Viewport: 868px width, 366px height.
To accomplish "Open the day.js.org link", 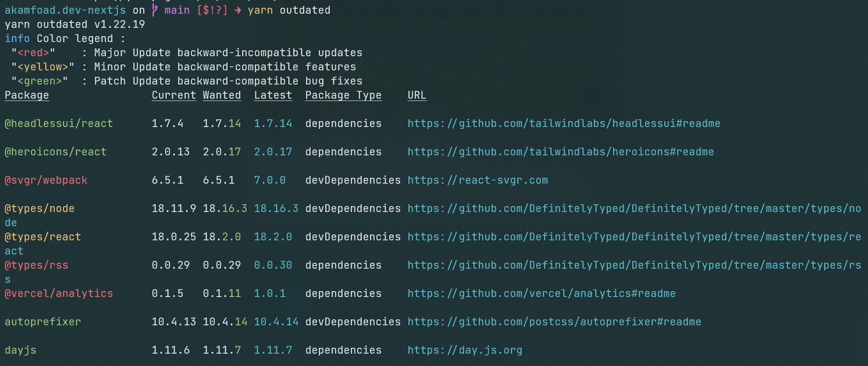I will coord(465,350).
